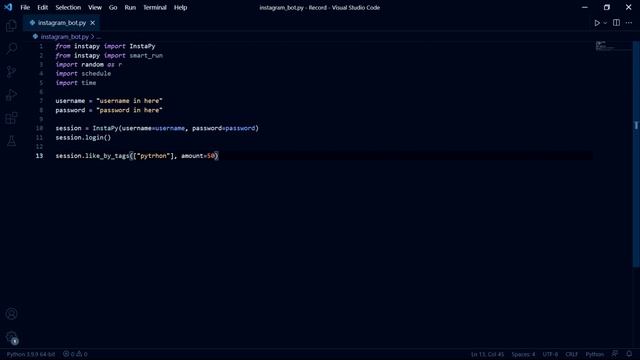Click 'InstaPy' on line 1
Viewport: 640px width, 360px height.
coord(142,46)
